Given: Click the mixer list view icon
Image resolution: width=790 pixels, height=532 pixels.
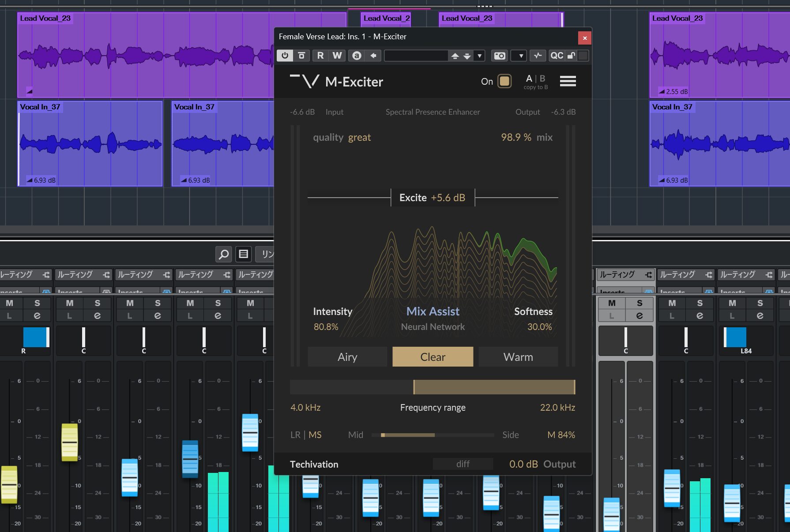Looking at the screenshot, I should coord(243,254).
